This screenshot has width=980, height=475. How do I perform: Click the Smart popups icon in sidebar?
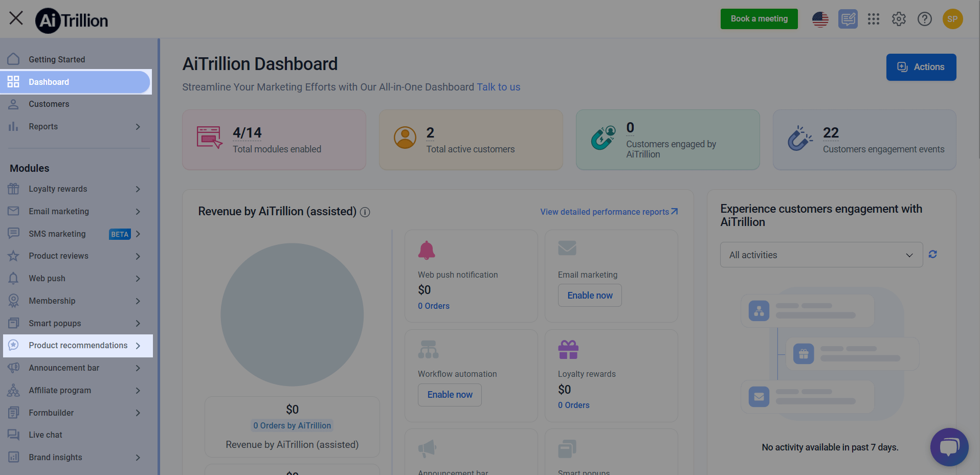coord(14,323)
